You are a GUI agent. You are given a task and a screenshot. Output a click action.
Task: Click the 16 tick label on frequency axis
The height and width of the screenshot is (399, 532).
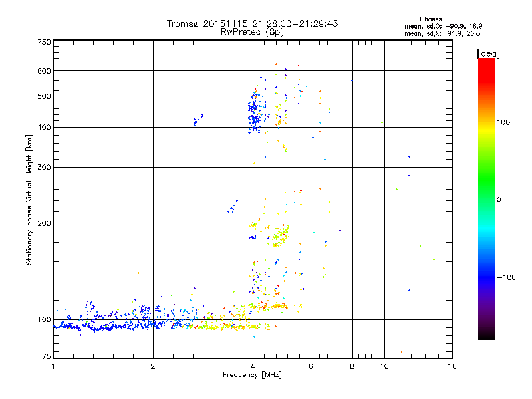click(452, 366)
